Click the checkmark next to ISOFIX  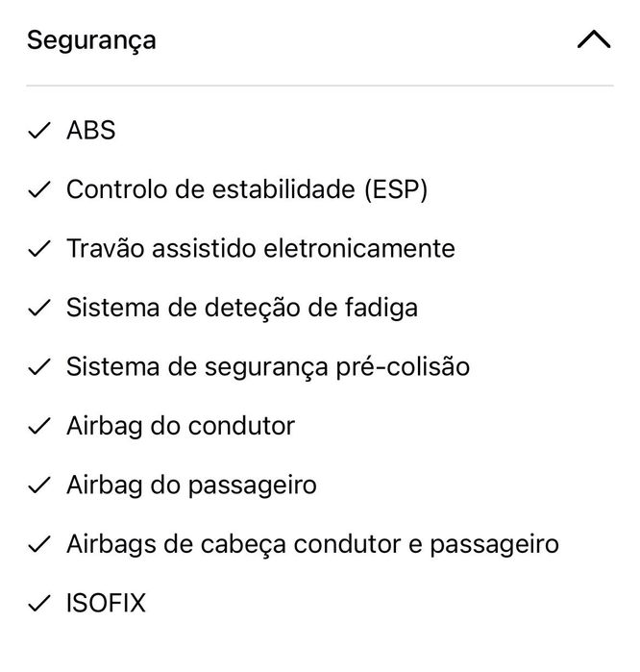(38, 604)
